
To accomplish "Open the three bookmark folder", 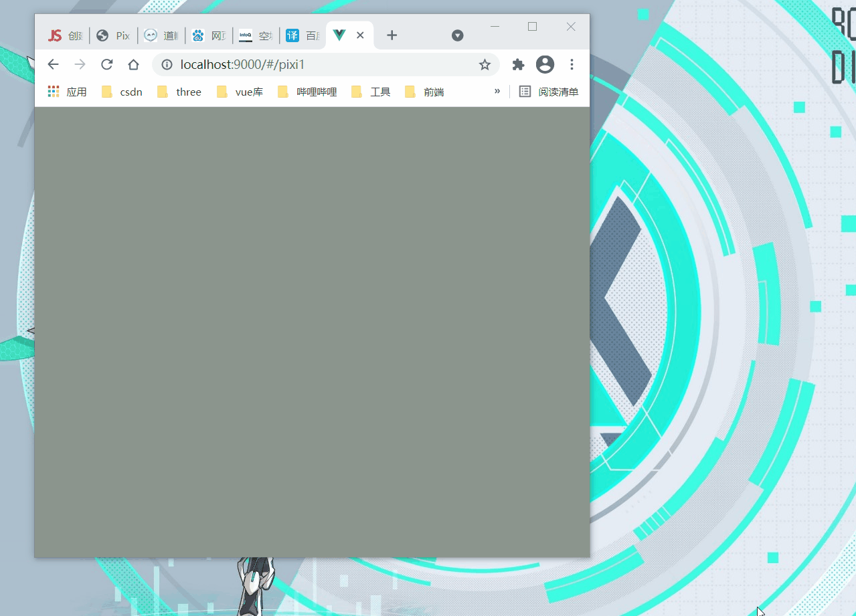I will 179,92.
